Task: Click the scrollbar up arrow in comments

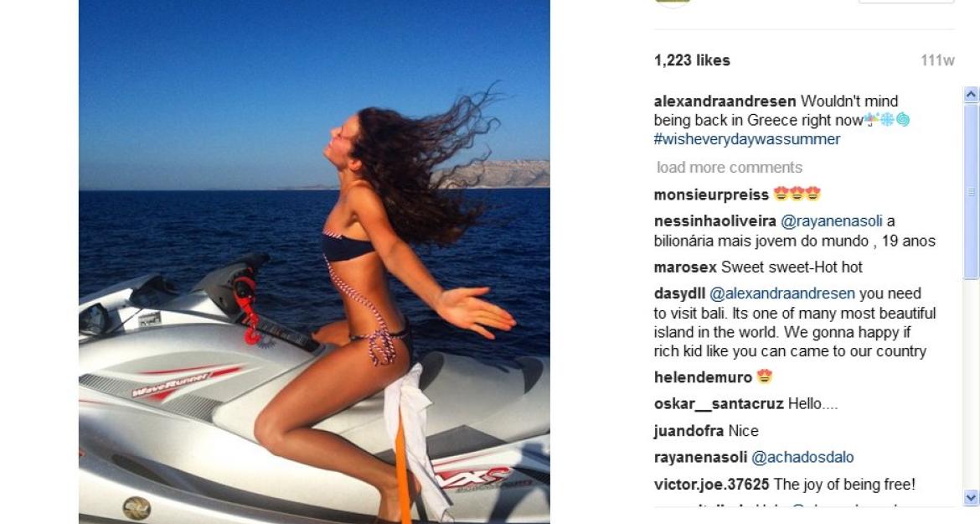Action: pos(971,95)
